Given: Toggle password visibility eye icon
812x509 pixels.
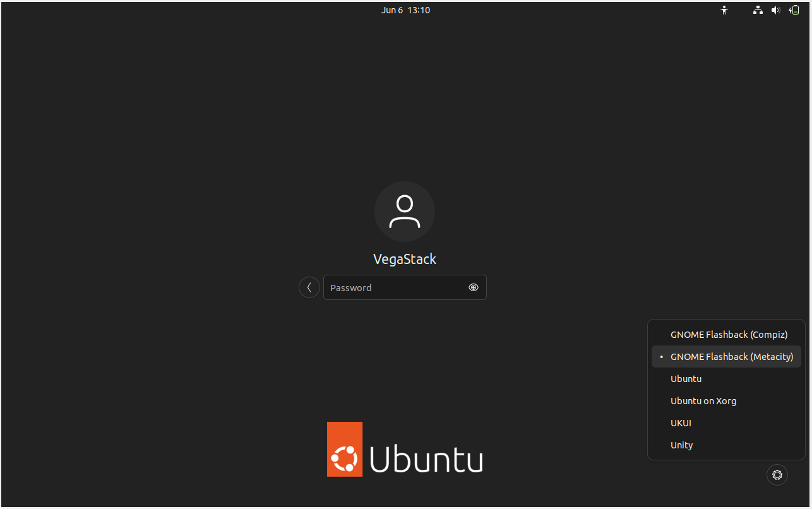Looking at the screenshot, I should (x=474, y=287).
